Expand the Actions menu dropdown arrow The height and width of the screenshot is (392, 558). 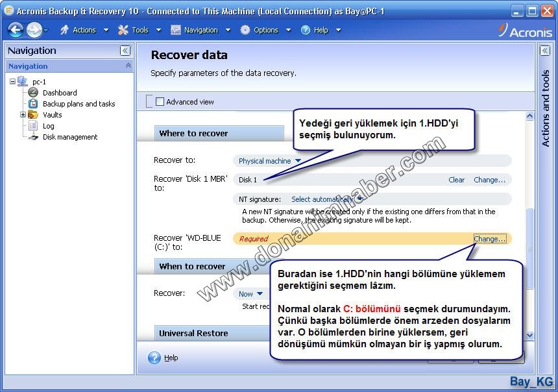(x=106, y=30)
